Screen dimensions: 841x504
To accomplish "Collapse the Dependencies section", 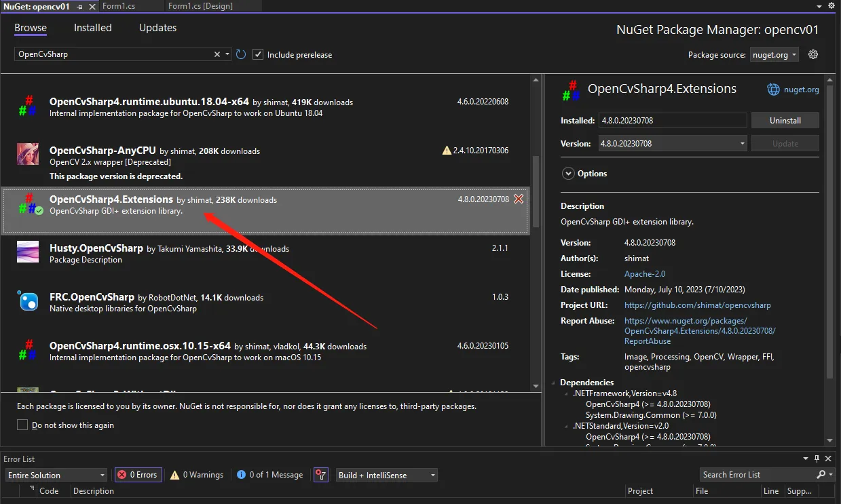I will pos(555,383).
